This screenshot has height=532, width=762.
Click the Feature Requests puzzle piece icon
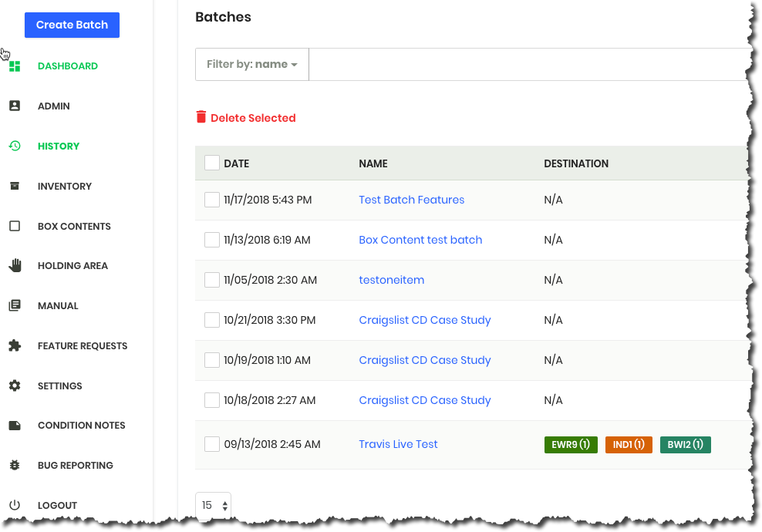(15, 345)
